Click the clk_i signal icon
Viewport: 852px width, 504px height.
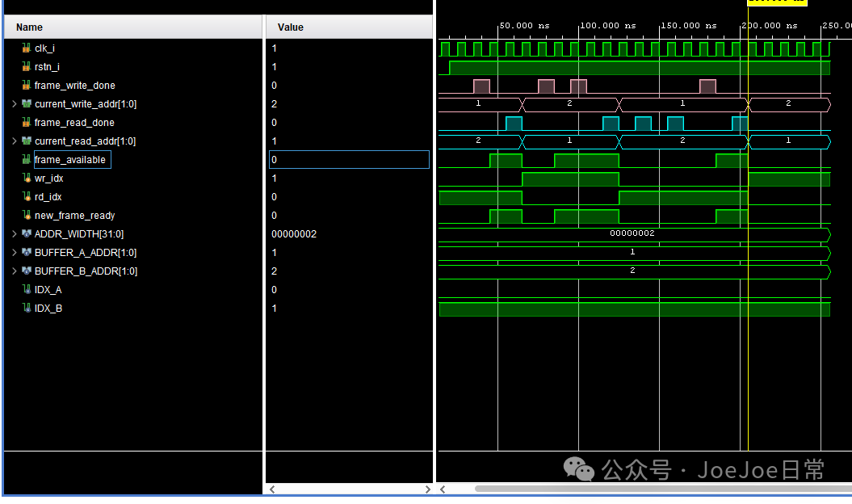[x=26, y=48]
